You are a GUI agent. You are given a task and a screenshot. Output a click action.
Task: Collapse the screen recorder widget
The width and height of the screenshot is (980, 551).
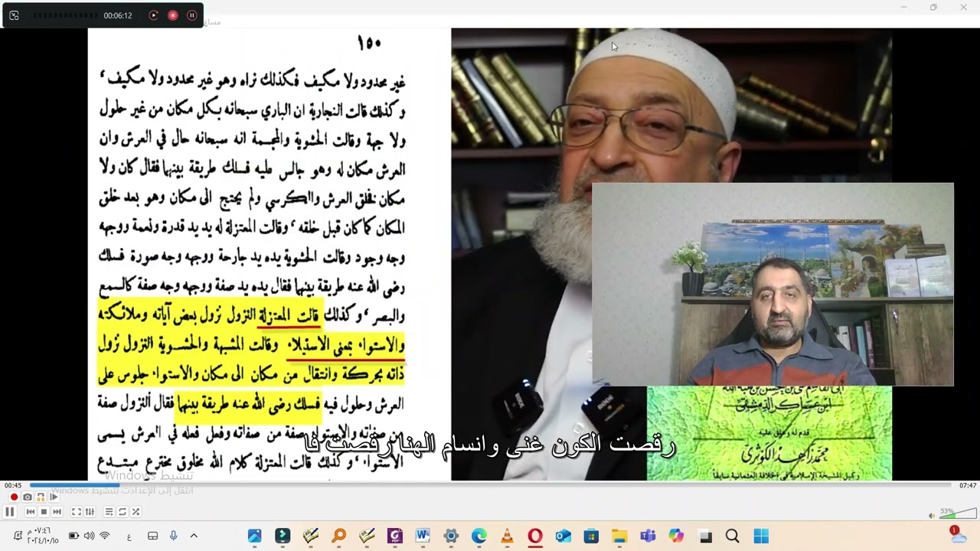(x=14, y=15)
